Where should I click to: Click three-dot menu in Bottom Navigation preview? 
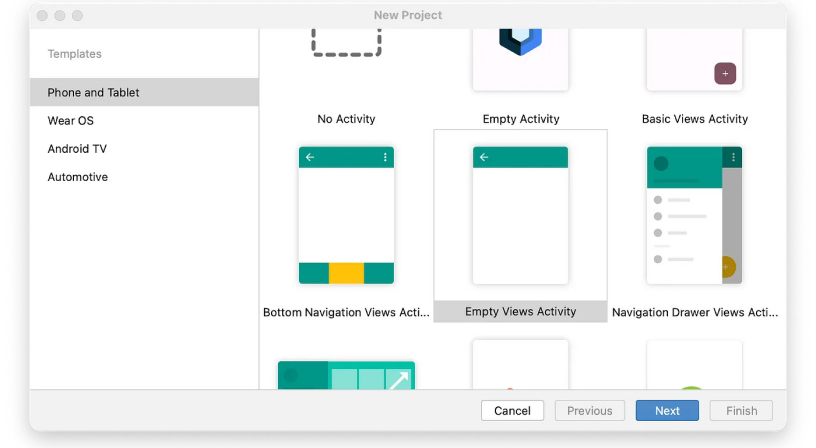[385, 157]
